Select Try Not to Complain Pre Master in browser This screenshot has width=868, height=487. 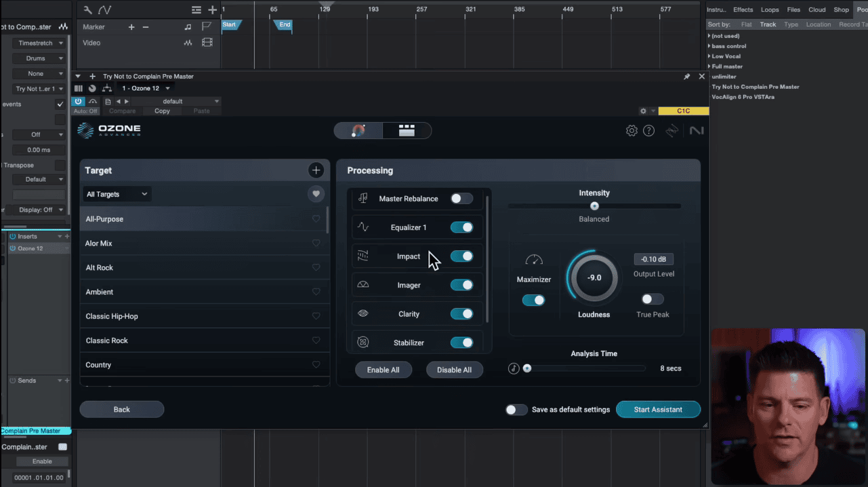pos(755,86)
